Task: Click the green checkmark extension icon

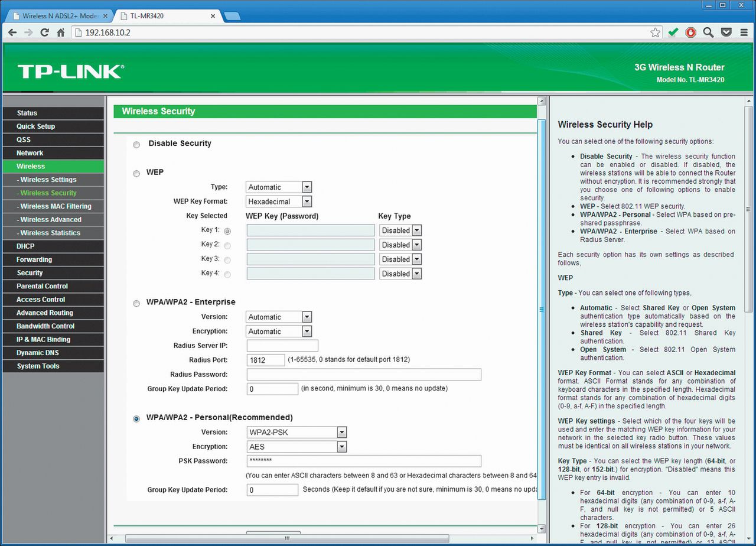Action: (x=673, y=32)
